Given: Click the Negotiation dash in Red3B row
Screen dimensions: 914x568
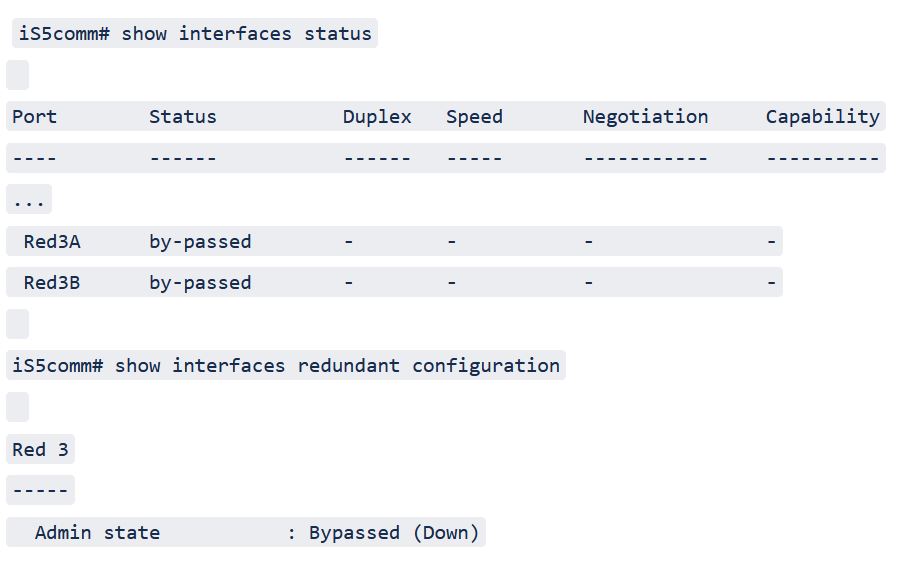Looking at the screenshot, I should [589, 283].
